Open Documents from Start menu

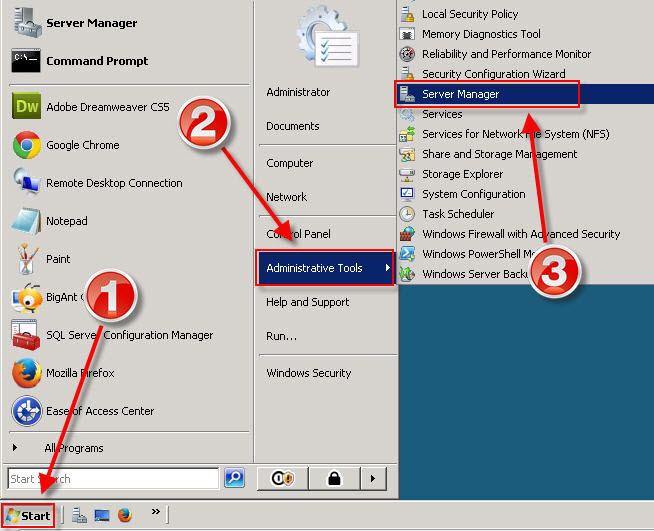pyautogui.click(x=293, y=126)
